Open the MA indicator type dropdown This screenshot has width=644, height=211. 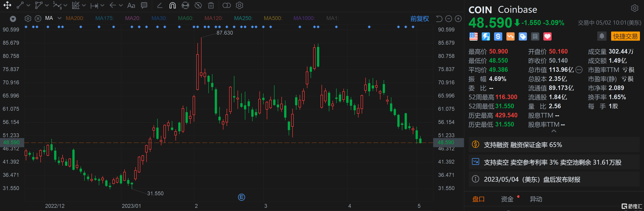60,18
